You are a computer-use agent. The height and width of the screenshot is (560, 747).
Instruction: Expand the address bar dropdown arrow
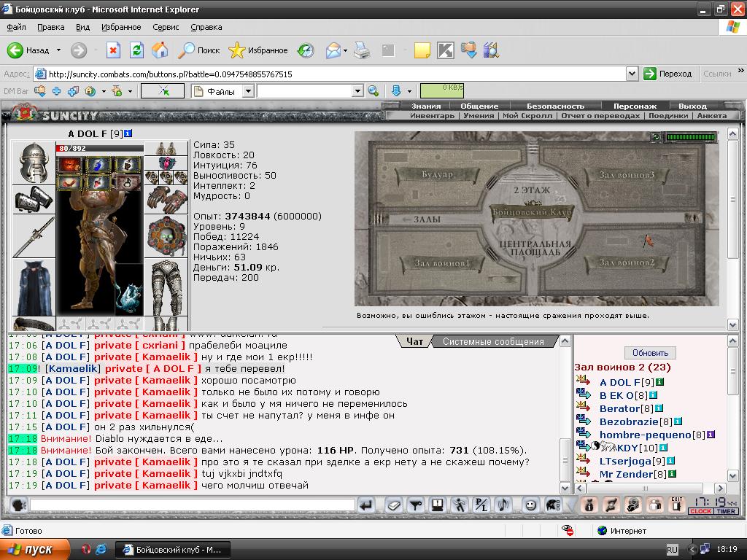tap(632, 74)
